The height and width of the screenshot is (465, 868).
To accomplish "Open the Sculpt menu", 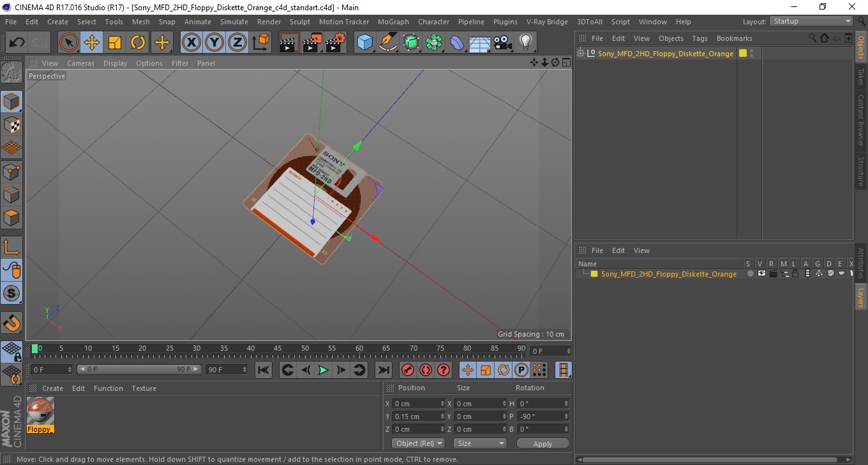I will pos(300,22).
